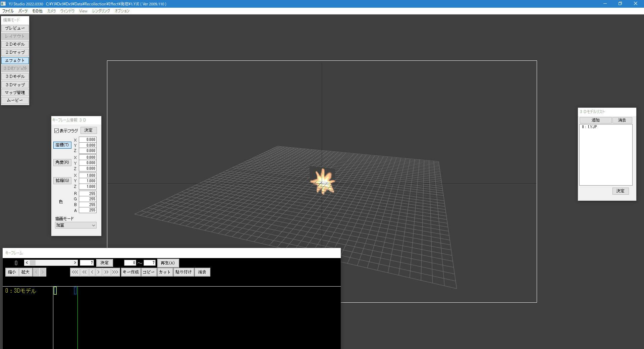Click the キー作成 button
This screenshot has width=644, height=349.
[130, 272]
